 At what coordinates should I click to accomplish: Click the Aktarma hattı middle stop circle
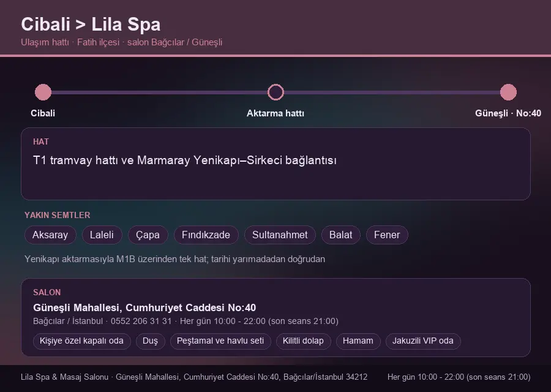(275, 92)
